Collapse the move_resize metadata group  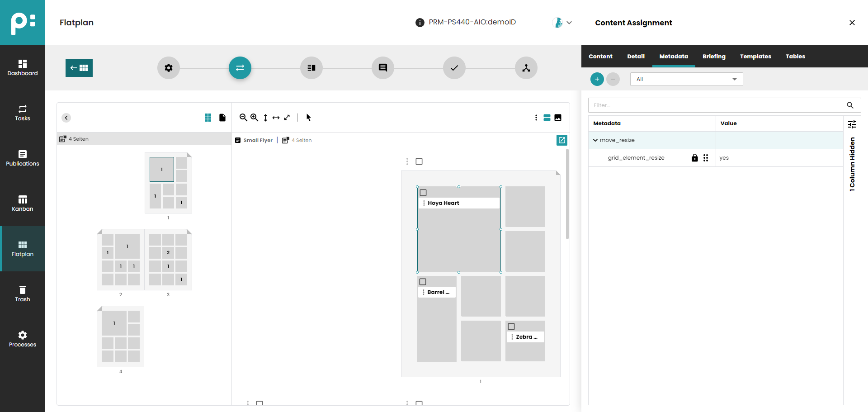595,140
